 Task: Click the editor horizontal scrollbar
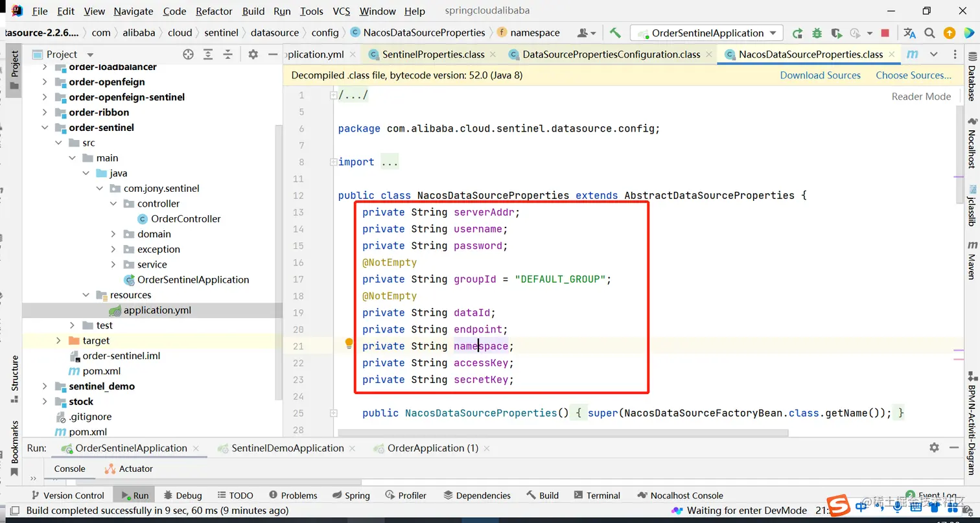(x=563, y=433)
